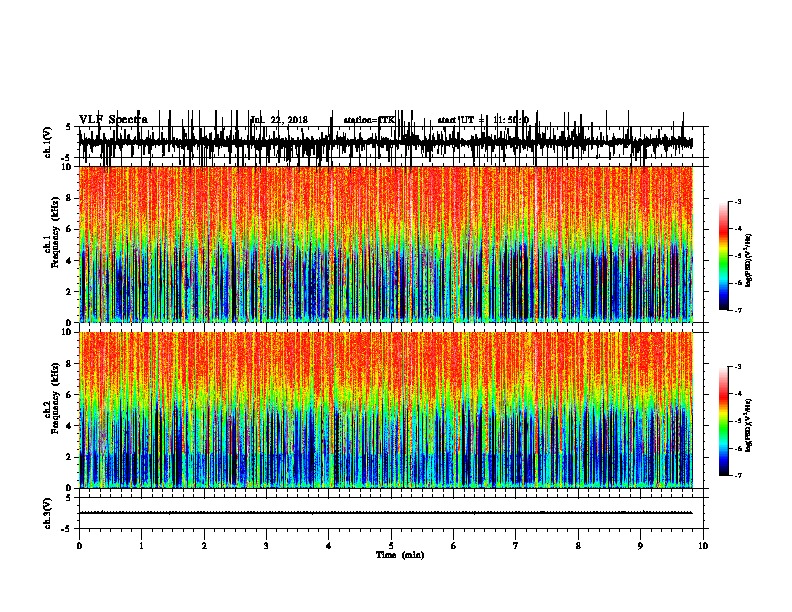
Task: Click the flat ch.3 waveform trace
Action: 386,513
